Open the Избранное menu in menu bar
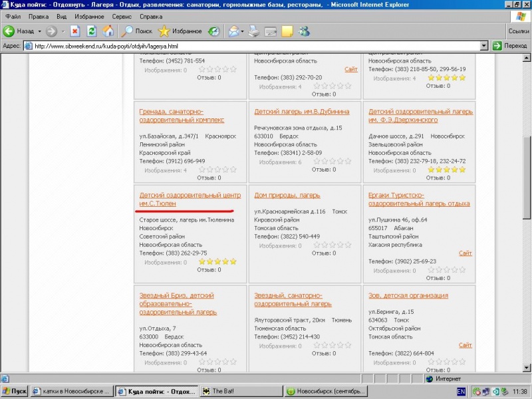The width and height of the screenshot is (532, 399). click(x=88, y=15)
